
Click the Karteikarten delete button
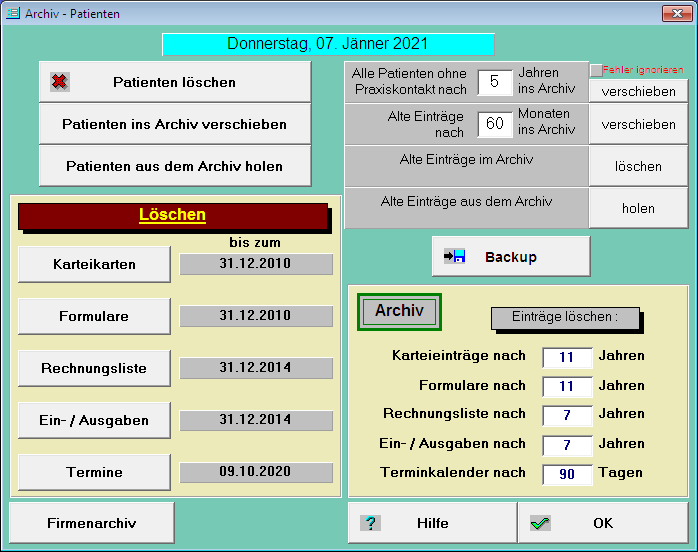[94, 264]
